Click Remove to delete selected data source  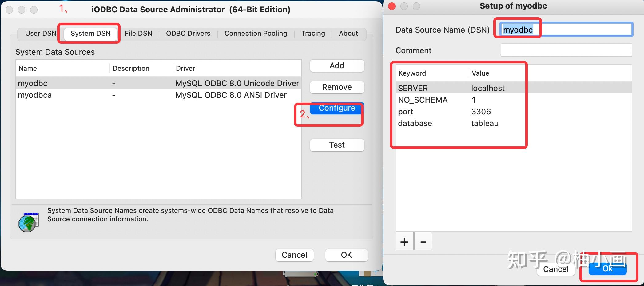tap(337, 87)
